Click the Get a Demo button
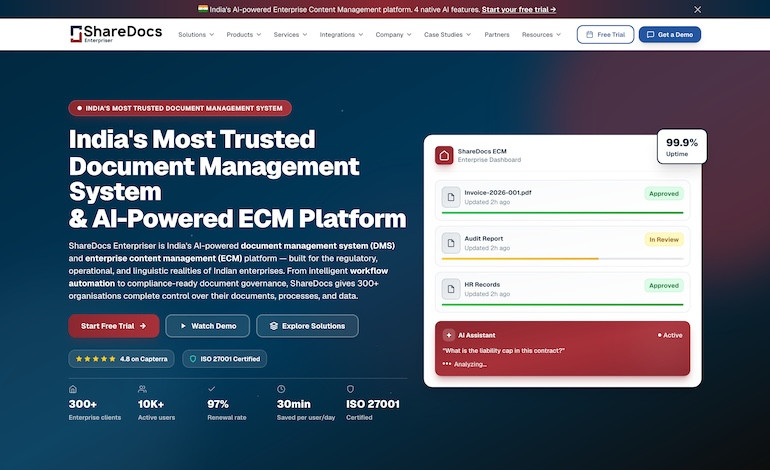 [670, 34]
